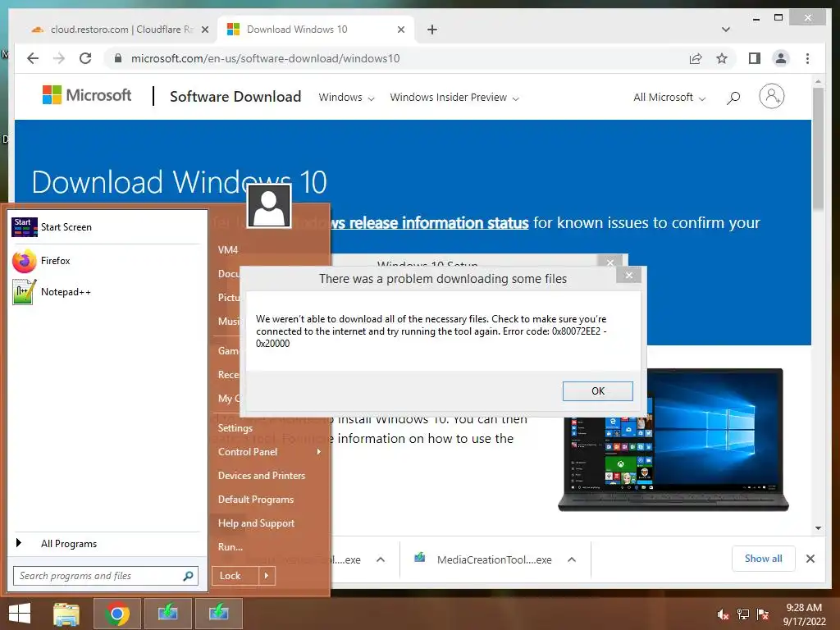Switch to cloud.restoro.com tab
Image resolution: width=840 pixels, height=630 pixels.
120,30
